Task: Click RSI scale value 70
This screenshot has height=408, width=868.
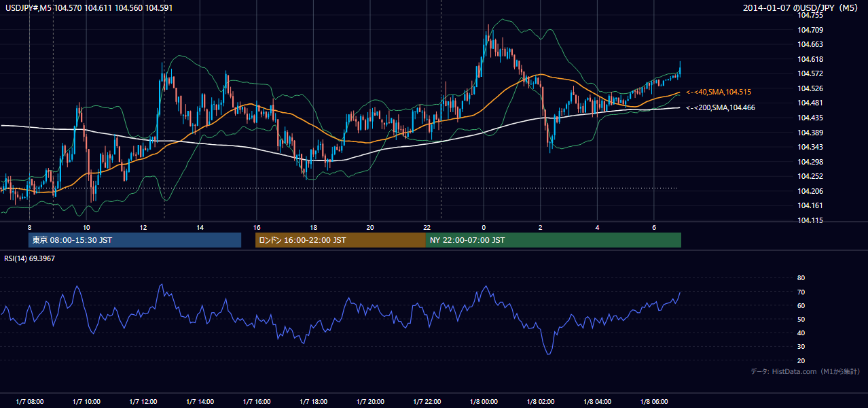Action: tap(801, 292)
